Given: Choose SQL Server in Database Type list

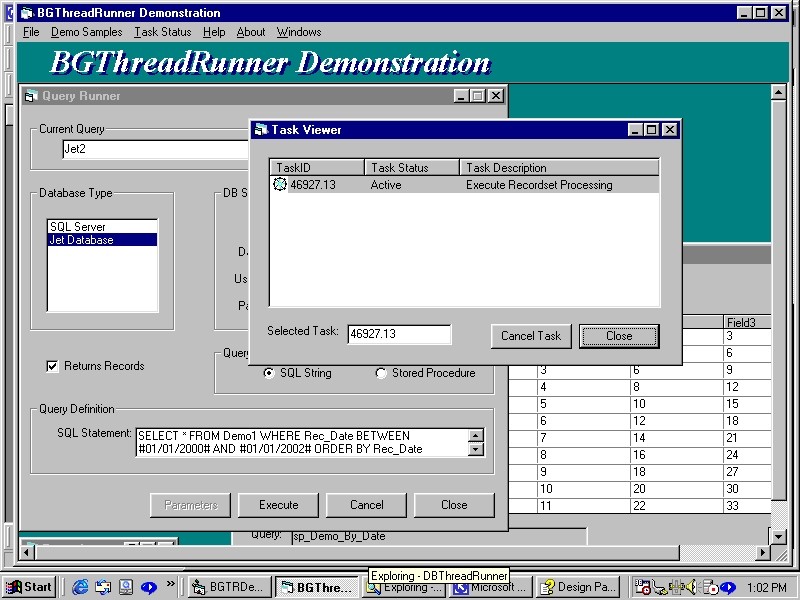Looking at the screenshot, I should point(78,227).
